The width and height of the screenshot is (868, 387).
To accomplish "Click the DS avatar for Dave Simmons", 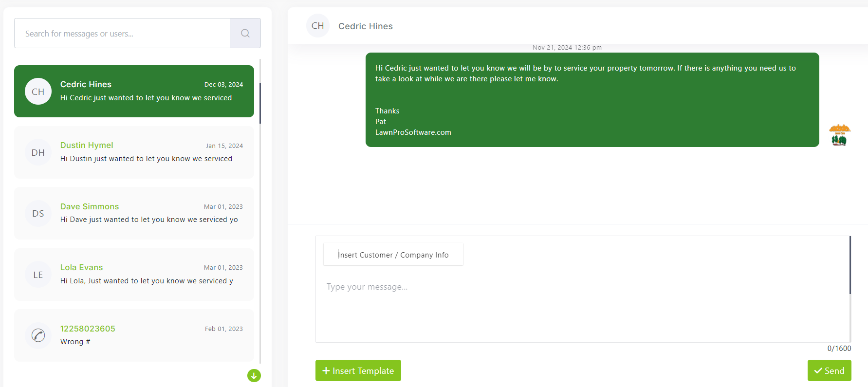I will pos(38,213).
